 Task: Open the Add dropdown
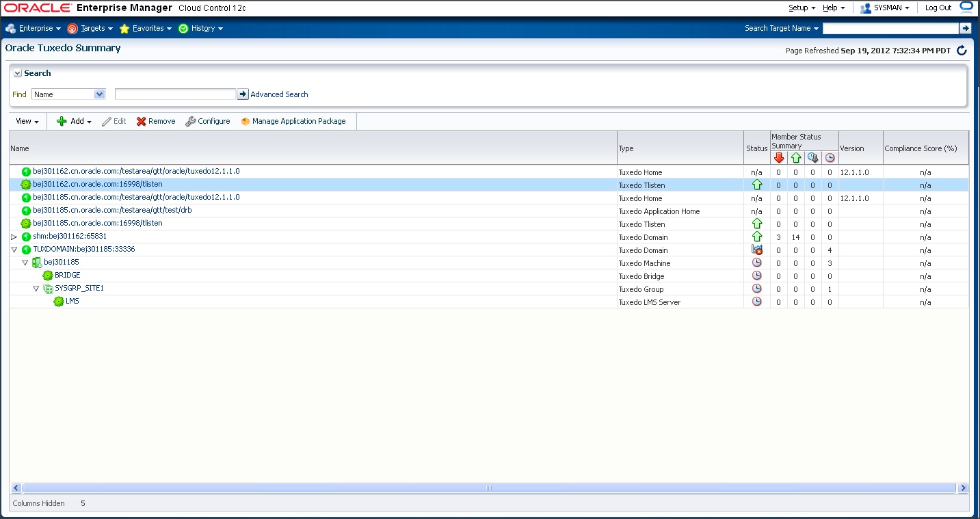point(73,121)
